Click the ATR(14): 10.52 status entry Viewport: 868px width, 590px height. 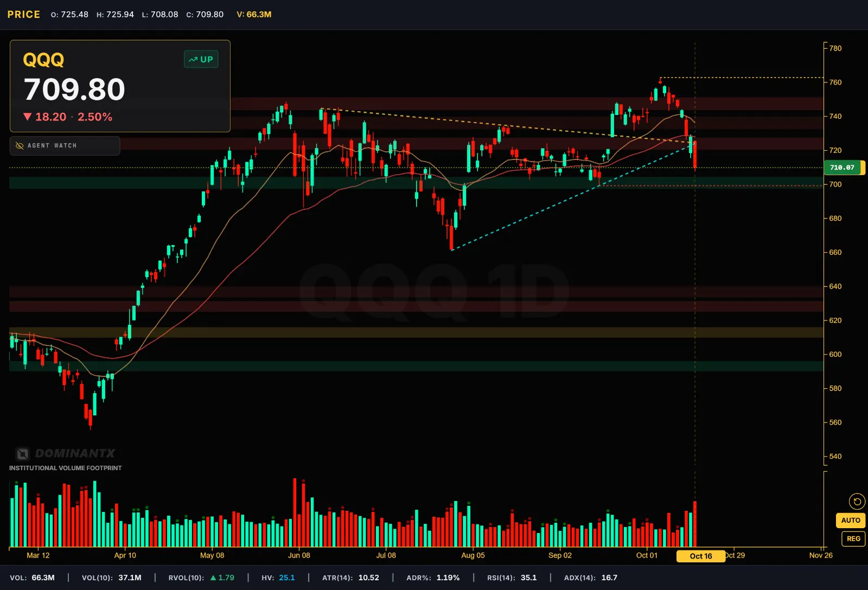tap(350, 578)
